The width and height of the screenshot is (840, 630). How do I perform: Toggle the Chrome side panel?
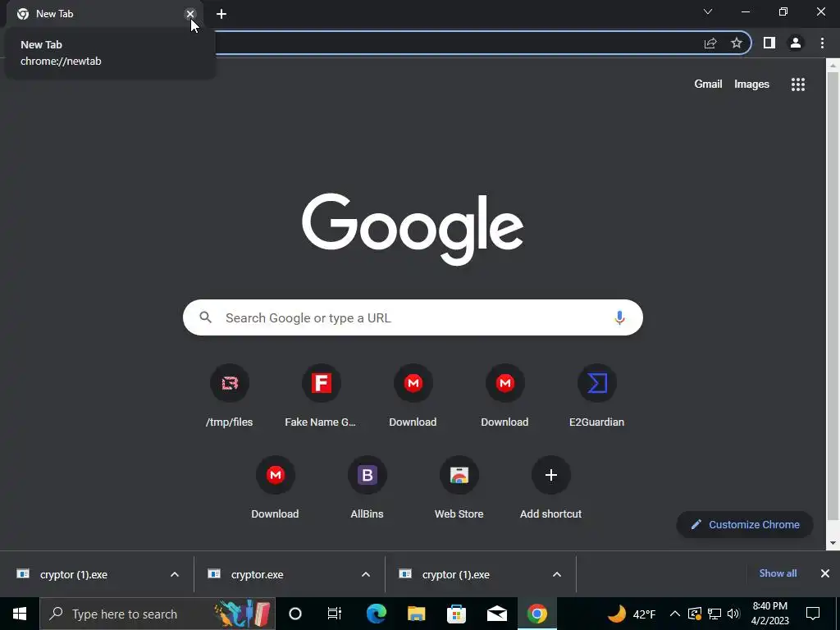tap(769, 43)
